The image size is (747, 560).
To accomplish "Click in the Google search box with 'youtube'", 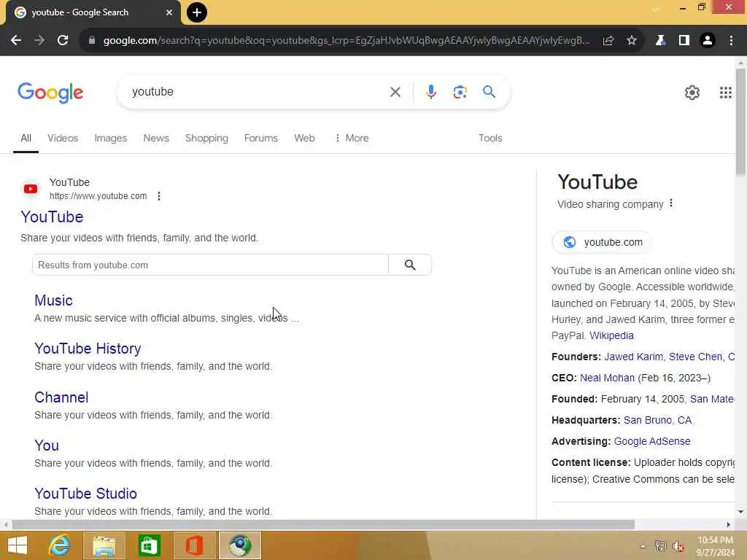I will pyautogui.click(x=258, y=92).
